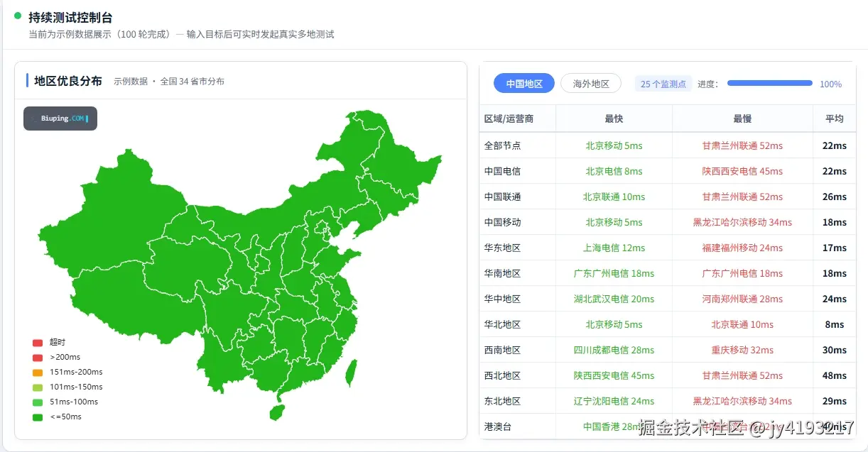Select the 中国联通 row label

pos(502,197)
